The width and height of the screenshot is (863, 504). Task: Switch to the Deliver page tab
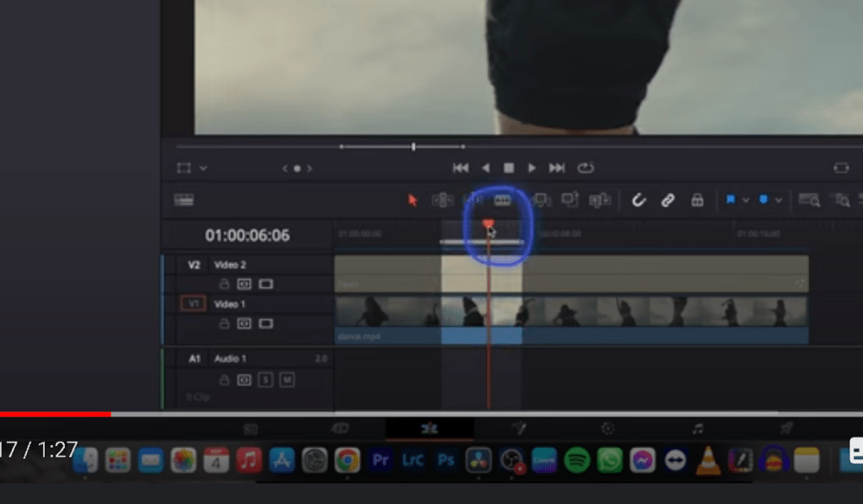tap(786, 428)
